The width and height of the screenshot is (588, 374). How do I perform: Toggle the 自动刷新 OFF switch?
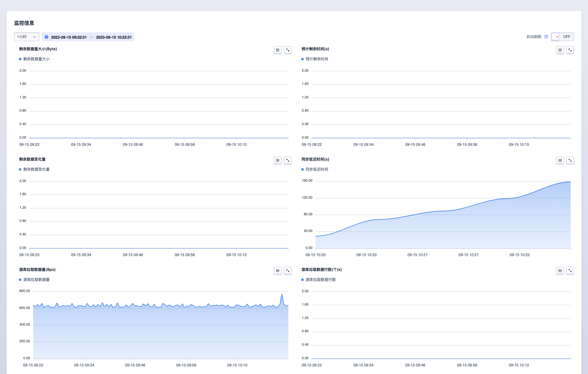pyautogui.click(x=562, y=37)
